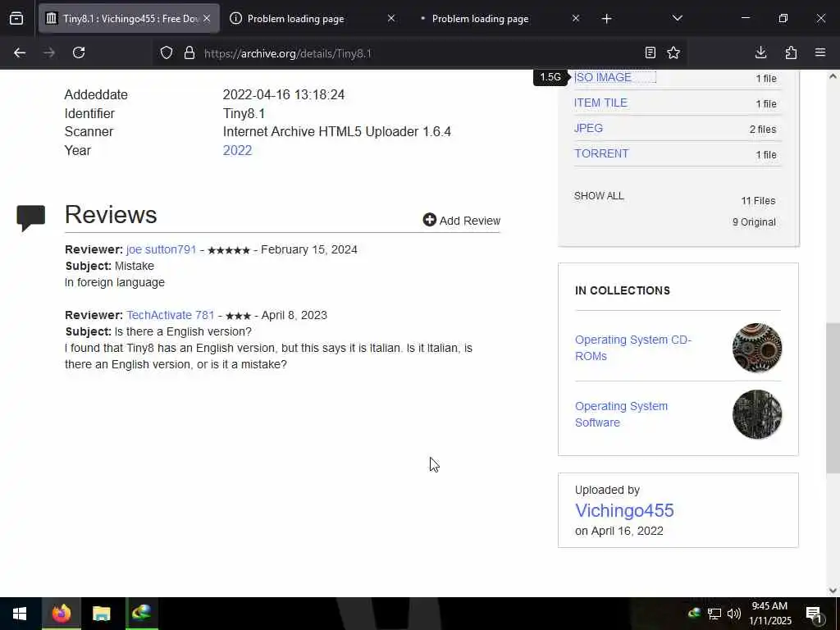Switch to the Tiny8.1 Vichingo455 tab

(129, 18)
